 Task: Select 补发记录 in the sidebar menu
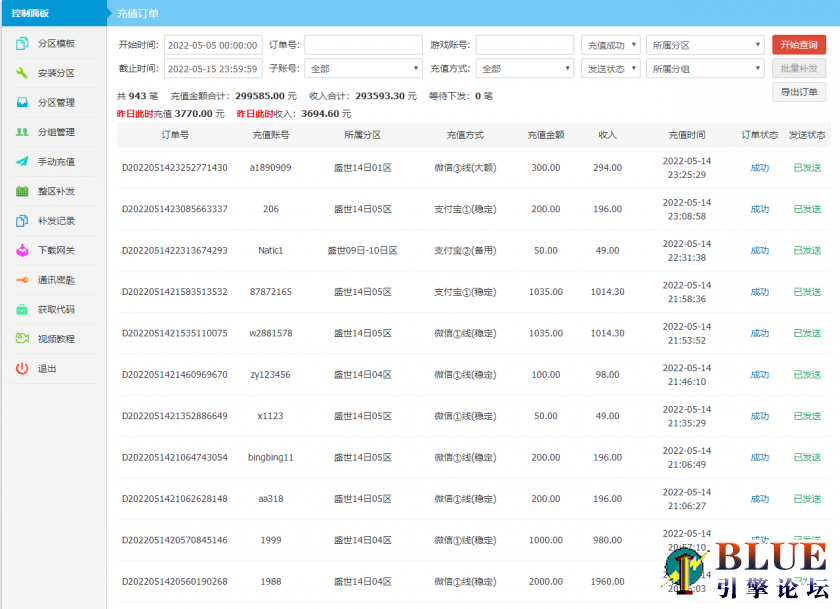pos(56,221)
